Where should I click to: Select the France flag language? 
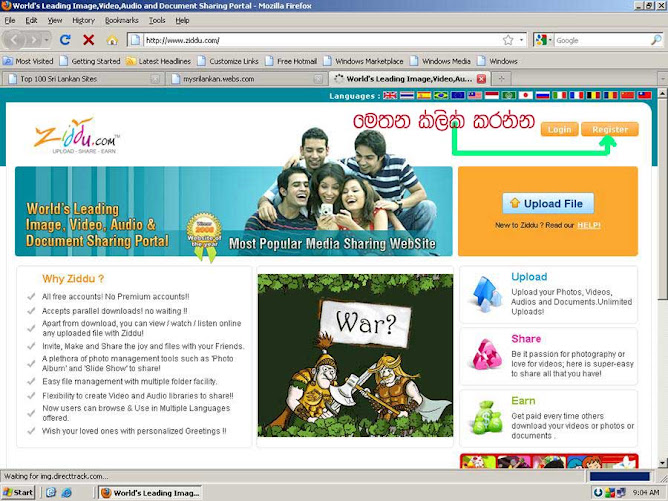click(577, 95)
